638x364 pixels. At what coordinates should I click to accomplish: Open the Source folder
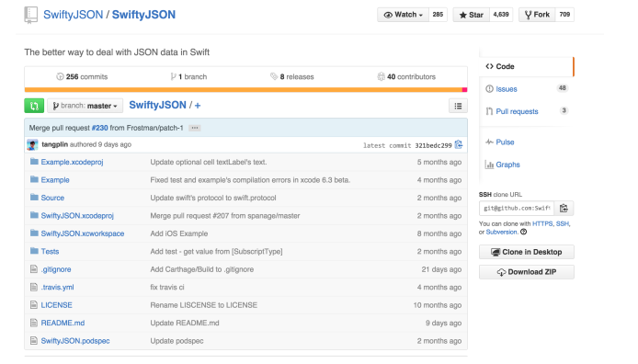point(52,198)
